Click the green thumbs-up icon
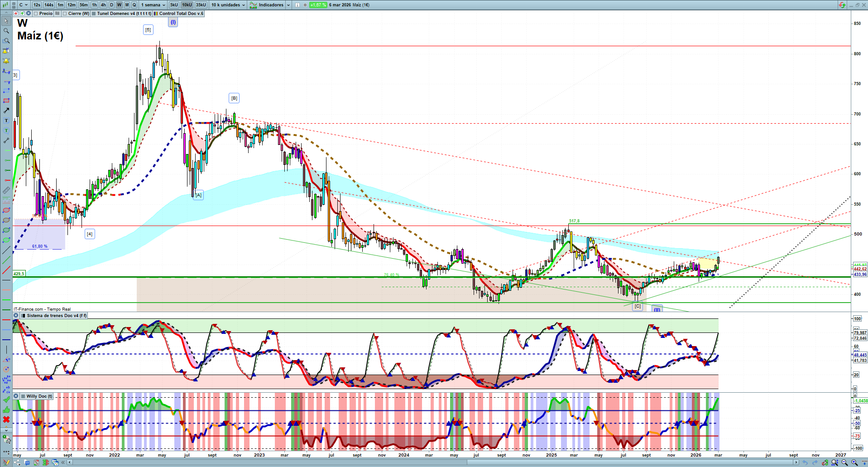 [x=6, y=409]
